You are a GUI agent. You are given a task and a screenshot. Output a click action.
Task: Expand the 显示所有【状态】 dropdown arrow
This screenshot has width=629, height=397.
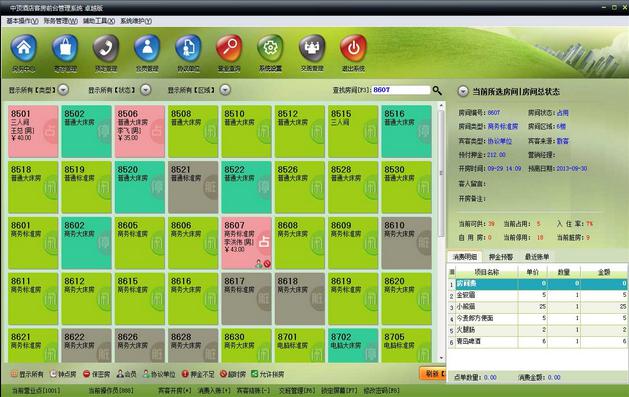pyautogui.click(x=146, y=90)
